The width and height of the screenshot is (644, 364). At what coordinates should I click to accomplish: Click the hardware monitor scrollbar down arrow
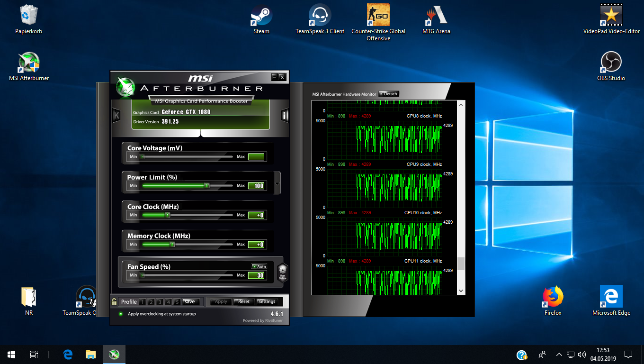coord(461,291)
